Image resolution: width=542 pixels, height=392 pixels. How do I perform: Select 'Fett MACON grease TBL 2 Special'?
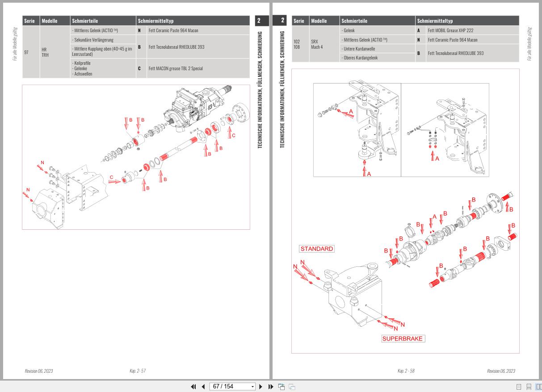[176, 68]
